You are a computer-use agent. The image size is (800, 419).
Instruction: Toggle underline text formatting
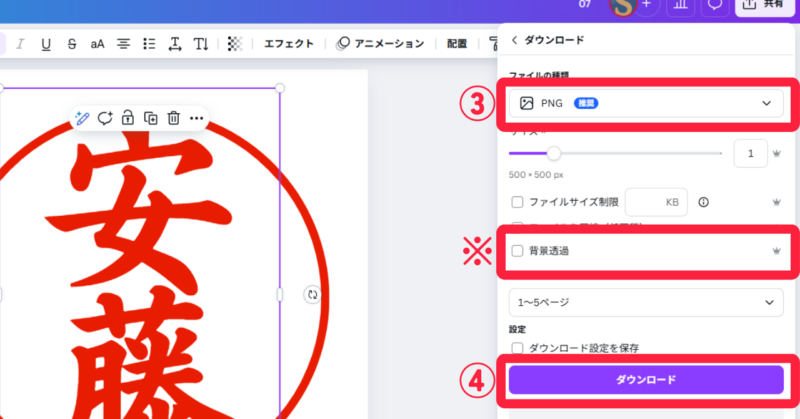pos(46,44)
